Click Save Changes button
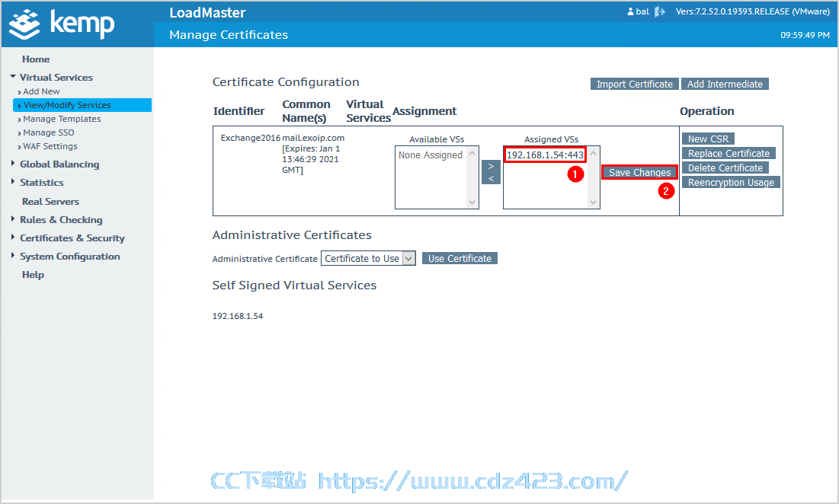Viewport: 839px width, 504px height. click(x=639, y=172)
